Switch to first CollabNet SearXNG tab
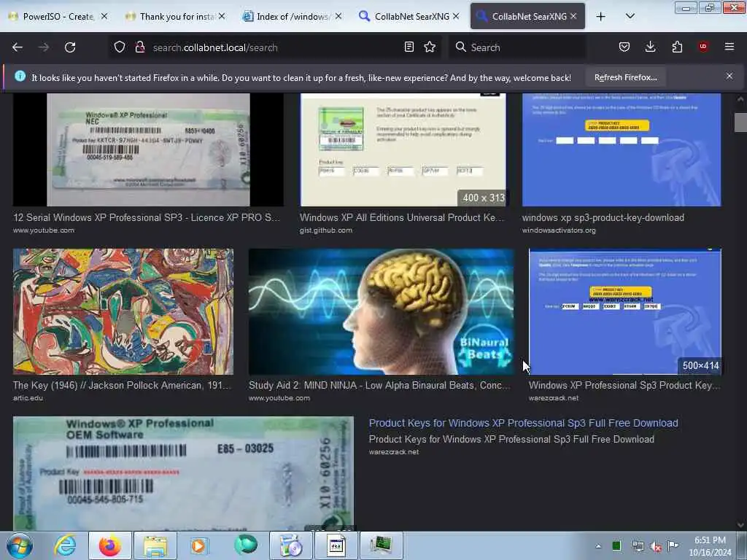Screen dimensions: 747x560 tap(409, 16)
